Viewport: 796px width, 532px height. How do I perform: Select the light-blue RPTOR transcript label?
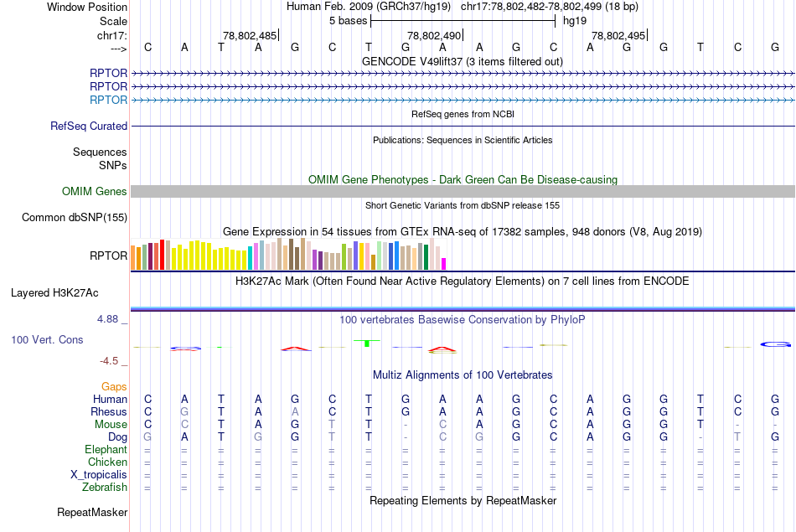108,100
